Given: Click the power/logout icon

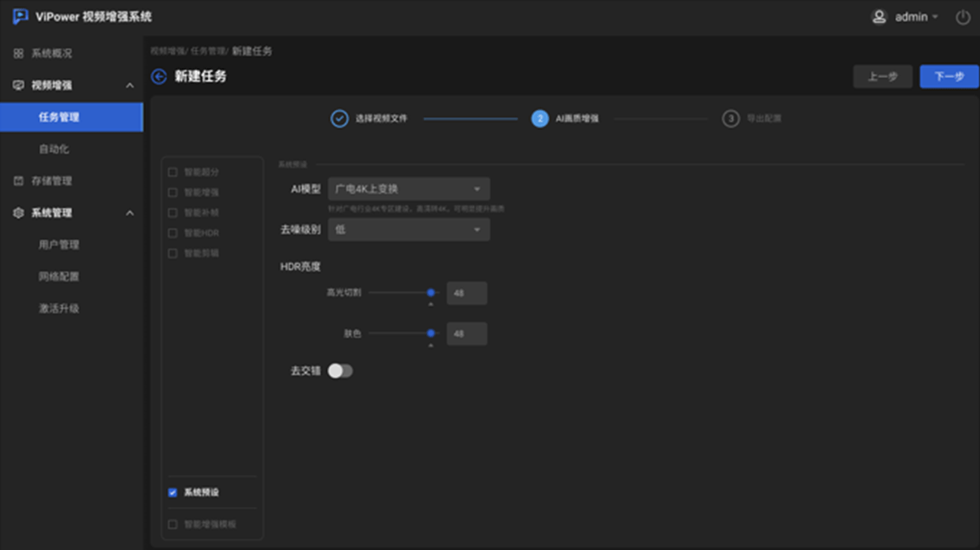Looking at the screenshot, I should [x=963, y=17].
